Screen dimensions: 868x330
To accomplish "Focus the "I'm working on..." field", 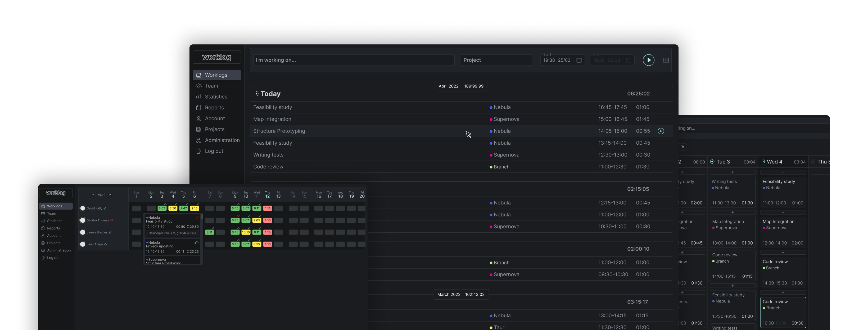I will [x=354, y=60].
